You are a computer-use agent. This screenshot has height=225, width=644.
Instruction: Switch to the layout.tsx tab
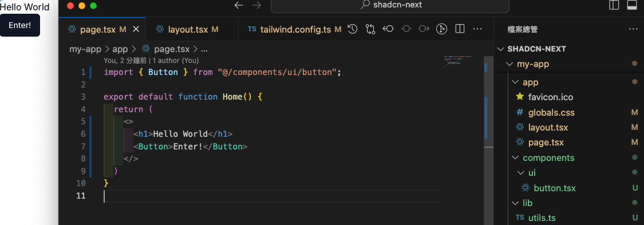pos(188,30)
